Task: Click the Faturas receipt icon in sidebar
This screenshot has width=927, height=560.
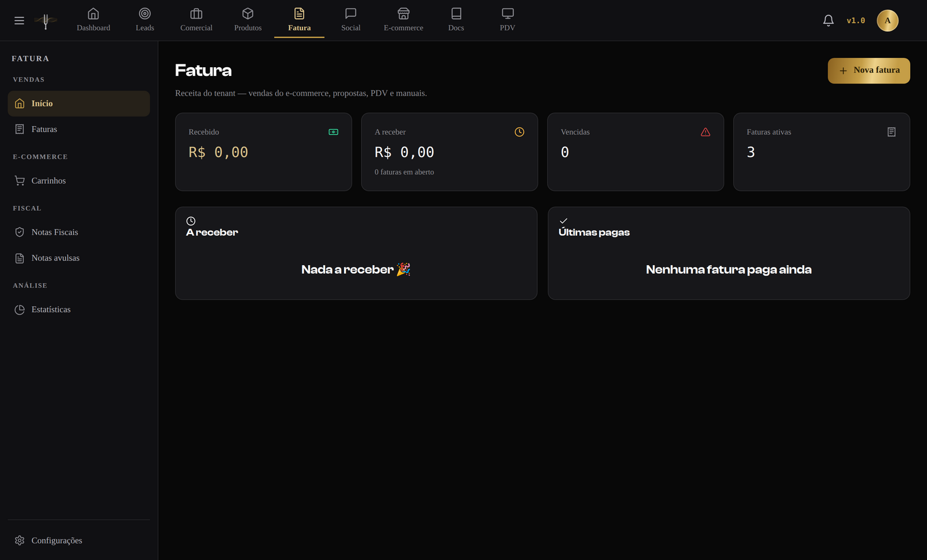Action: (20, 129)
